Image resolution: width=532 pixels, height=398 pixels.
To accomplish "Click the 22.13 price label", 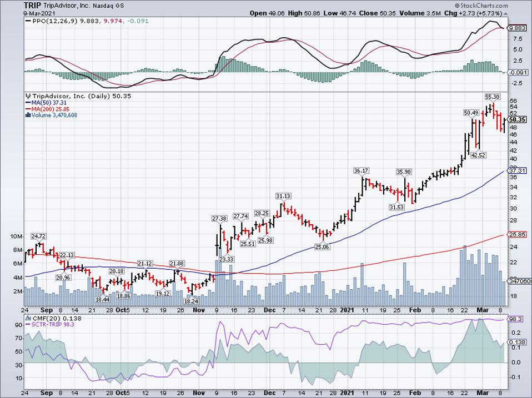I will click(67, 255).
